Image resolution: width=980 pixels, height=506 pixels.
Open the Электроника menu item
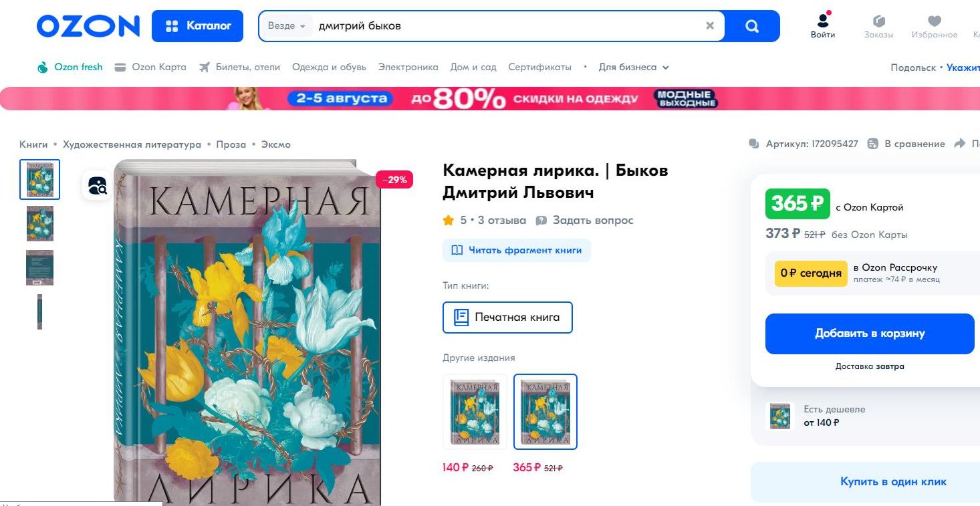pos(408,67)
